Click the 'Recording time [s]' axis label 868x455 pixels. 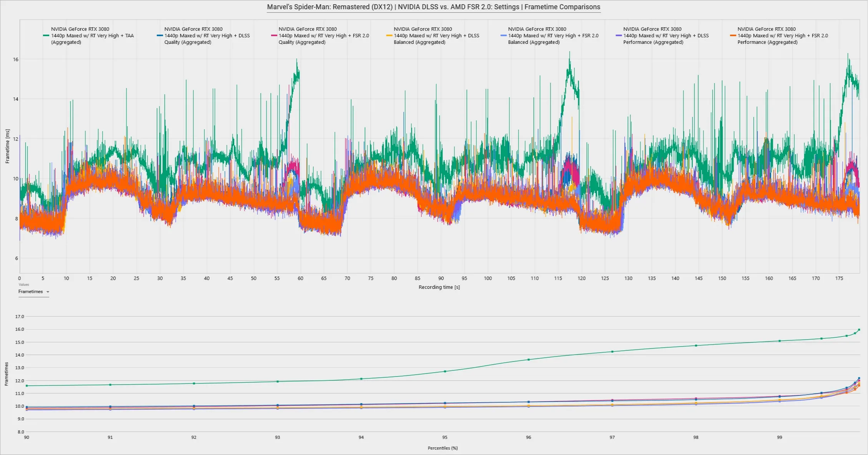439,287
